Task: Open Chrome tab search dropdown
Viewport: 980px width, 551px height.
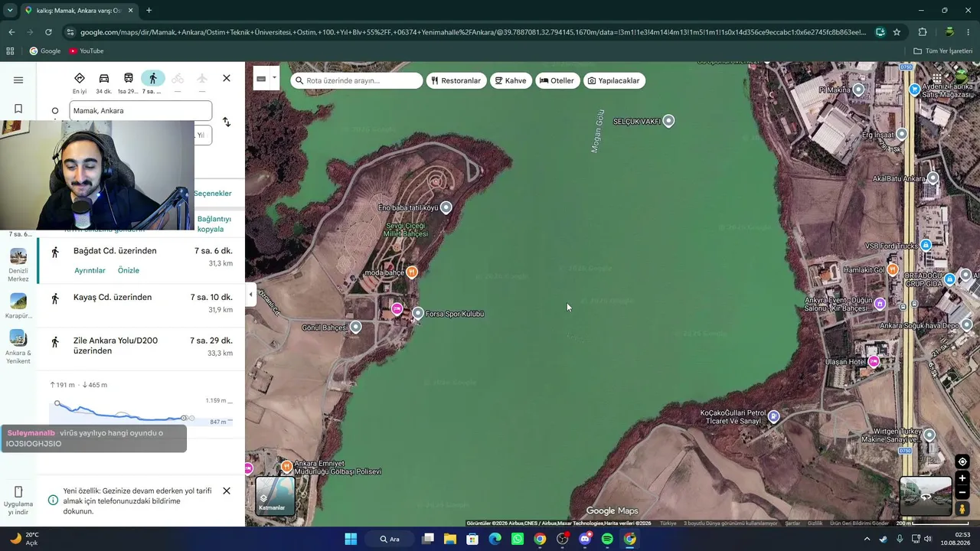Action: [x=10, y=11]
